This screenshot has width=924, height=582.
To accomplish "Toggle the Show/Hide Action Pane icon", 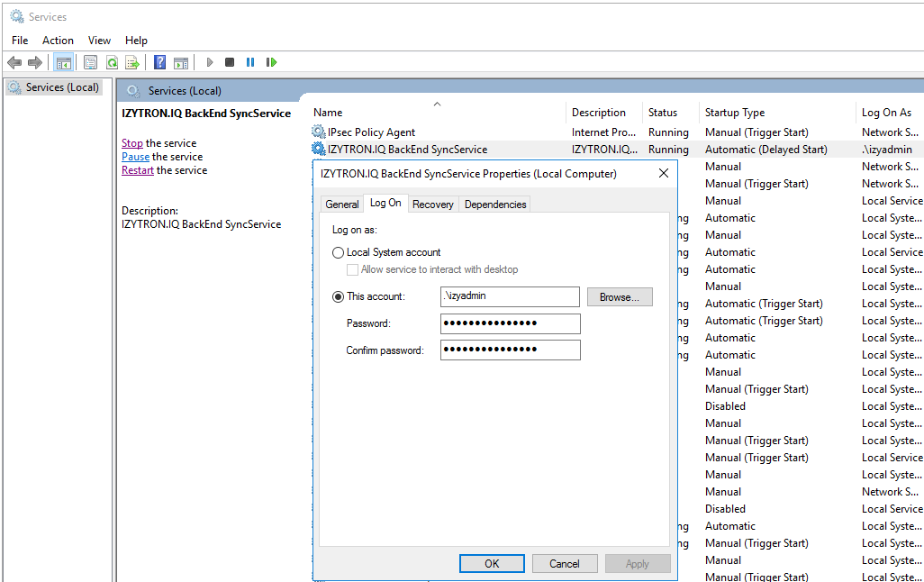I will click(182, 62).
